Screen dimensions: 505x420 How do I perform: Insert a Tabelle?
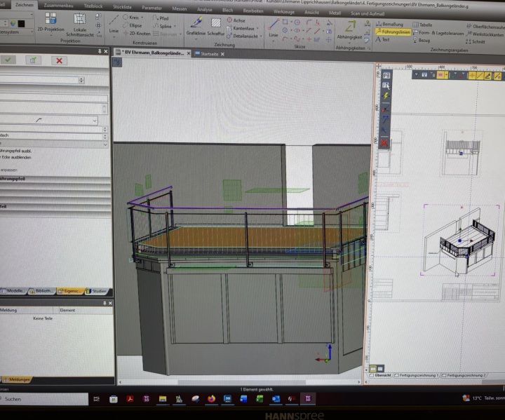pos(422,25)
